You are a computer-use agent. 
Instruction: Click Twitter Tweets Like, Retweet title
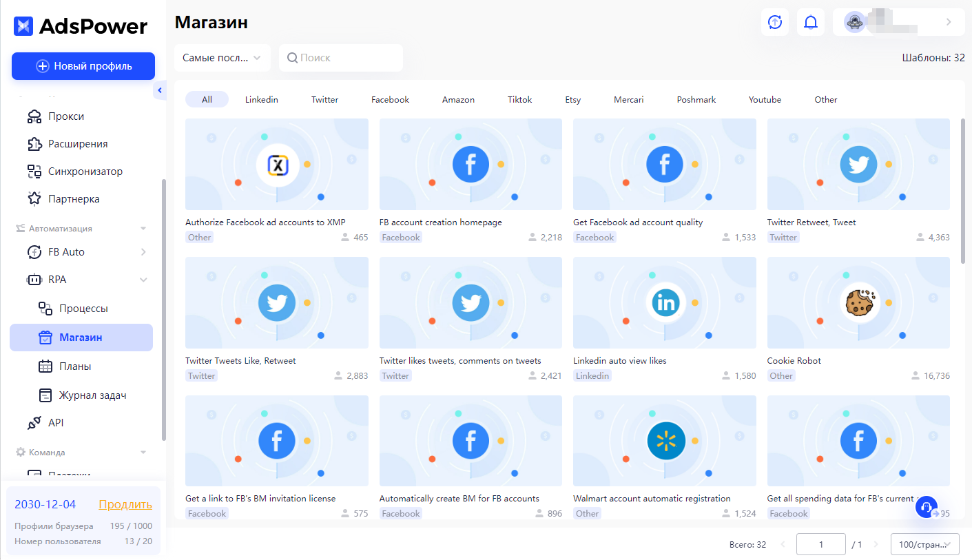[x=240, y=361]
